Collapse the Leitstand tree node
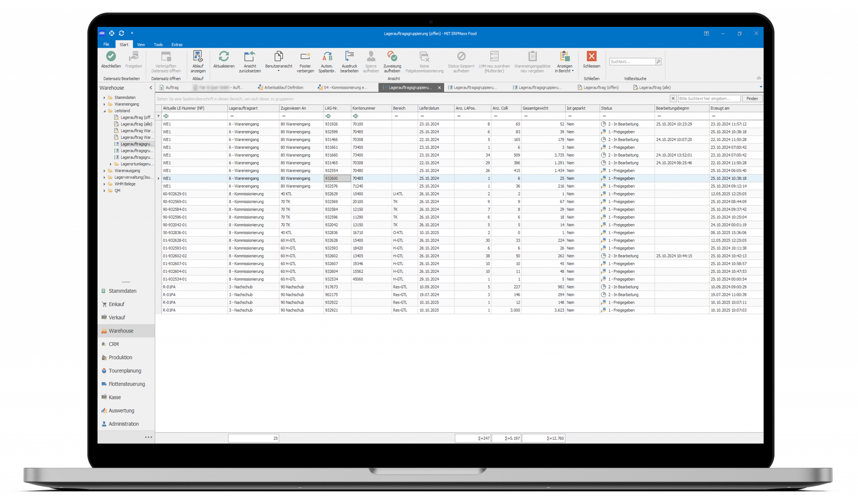 (x=105, y=111)
